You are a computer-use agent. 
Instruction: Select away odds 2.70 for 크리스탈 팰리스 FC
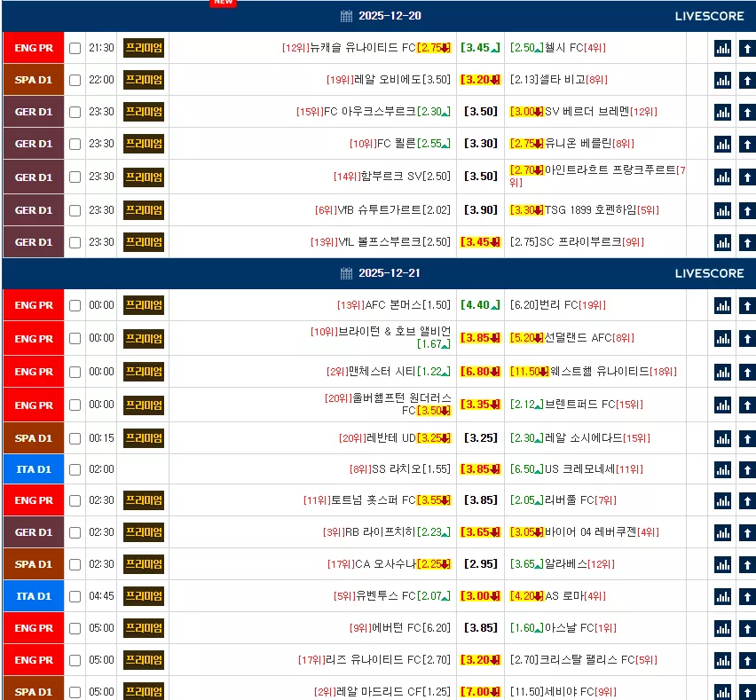(x=524, y=660)
